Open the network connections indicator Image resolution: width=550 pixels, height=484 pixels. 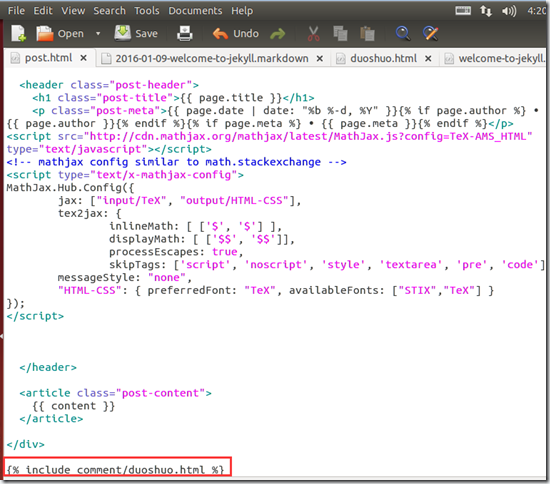486,11
